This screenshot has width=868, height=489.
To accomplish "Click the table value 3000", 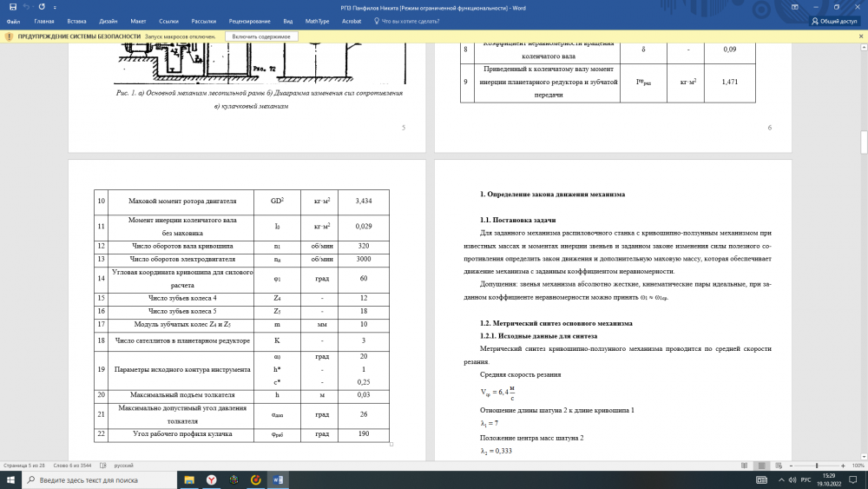I will point(363,259).
